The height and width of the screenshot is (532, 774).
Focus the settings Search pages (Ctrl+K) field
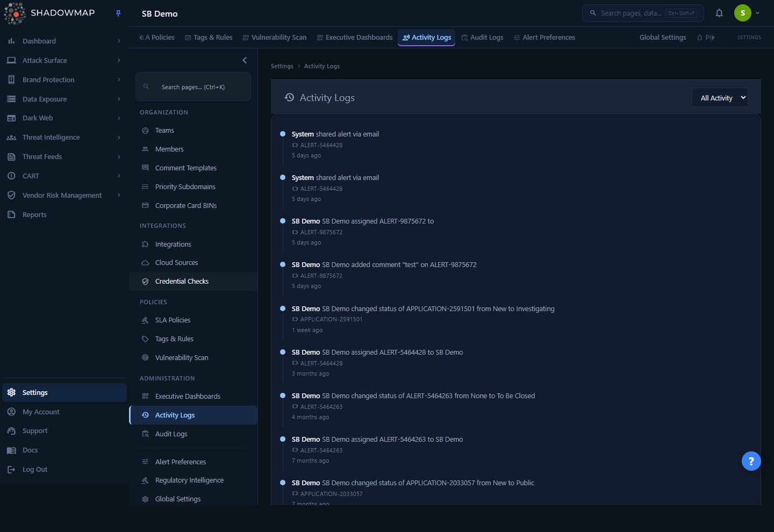193,87
